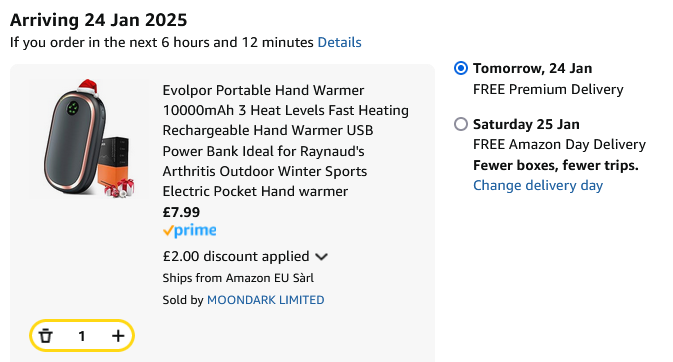The image size is (673, 362).
Task: Click the quantity number 1 field
Action: click(82, 336)
